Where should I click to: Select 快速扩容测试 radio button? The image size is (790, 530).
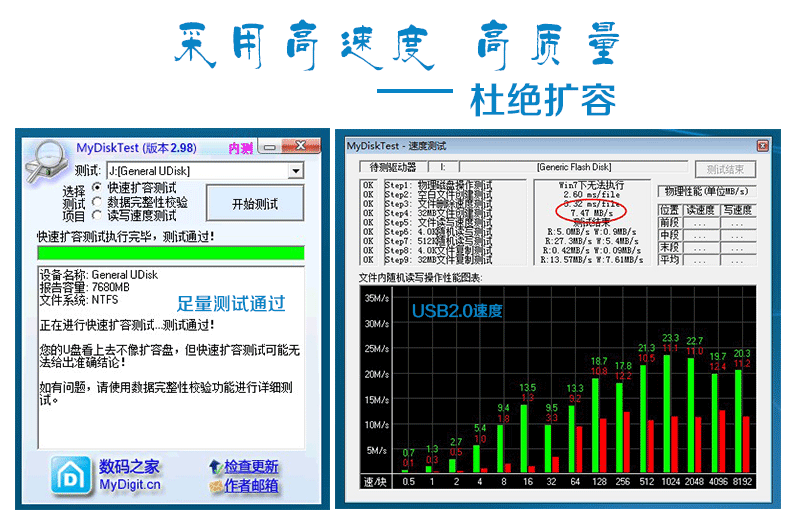tap(97, 187)
